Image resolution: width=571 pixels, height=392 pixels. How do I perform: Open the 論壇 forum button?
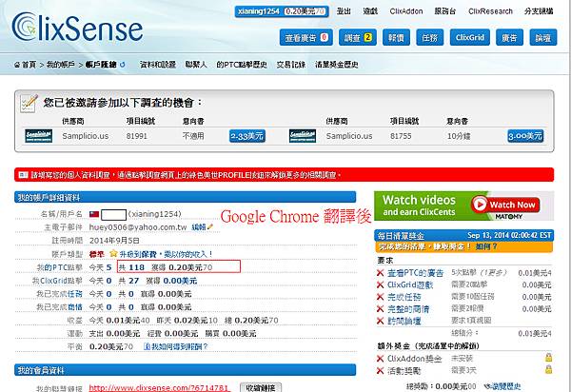543,37
